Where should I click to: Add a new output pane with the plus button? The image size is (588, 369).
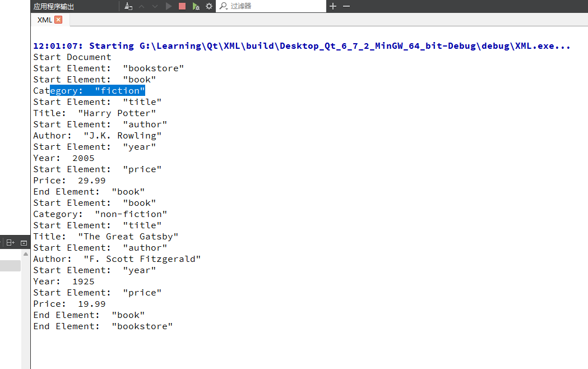[333, 6]
